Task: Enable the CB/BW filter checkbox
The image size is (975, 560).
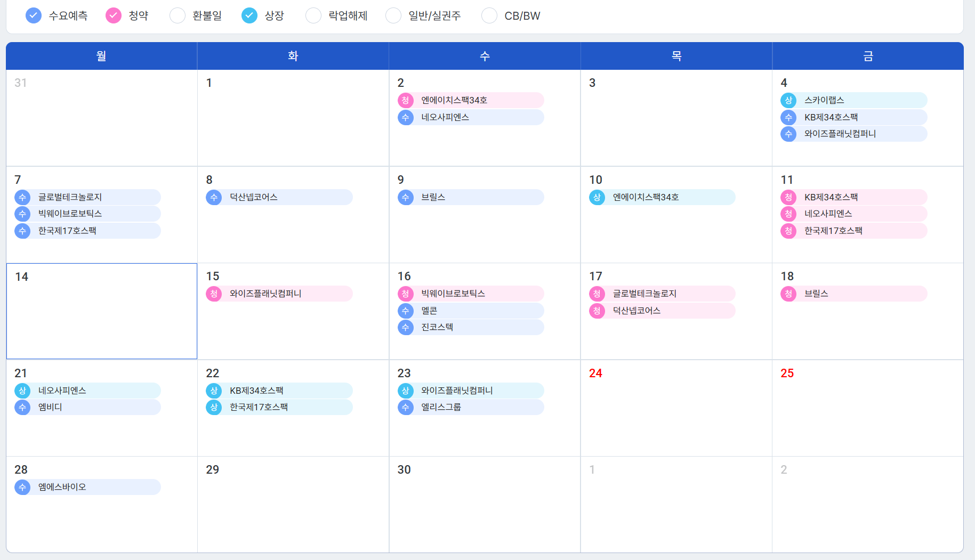Action: pyautogui.click(x=489, y=15)
